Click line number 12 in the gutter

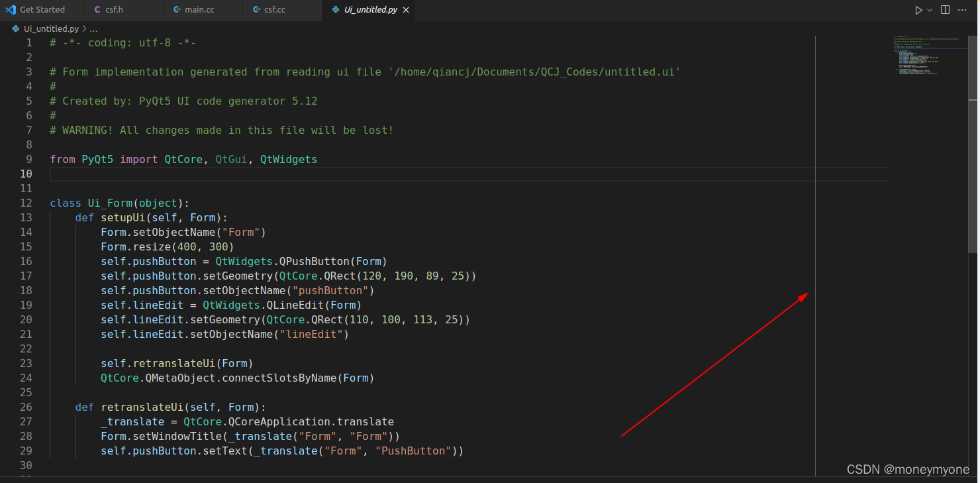tap(26, 203)
